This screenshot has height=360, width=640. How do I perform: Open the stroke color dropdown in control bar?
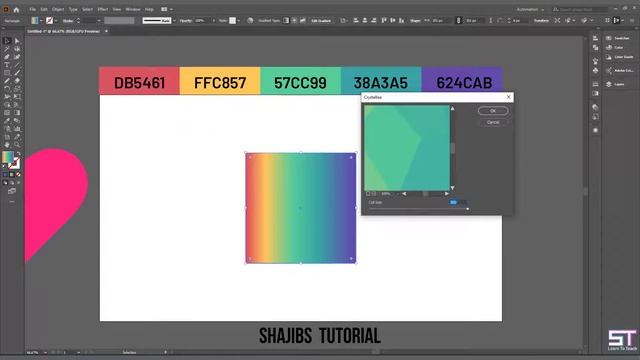pyautogui.click(x=56, y=20)
